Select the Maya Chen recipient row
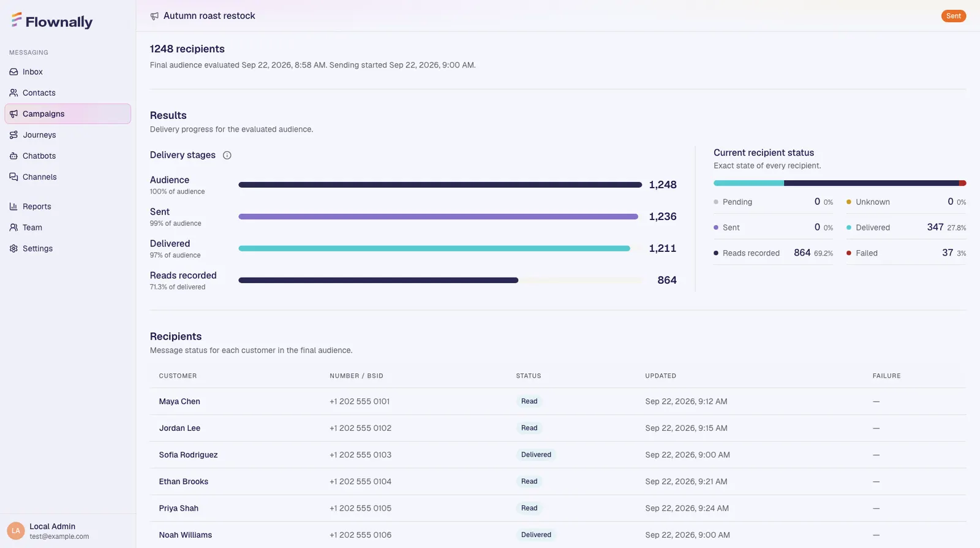 pyautogui.click(x=558, y=401)
